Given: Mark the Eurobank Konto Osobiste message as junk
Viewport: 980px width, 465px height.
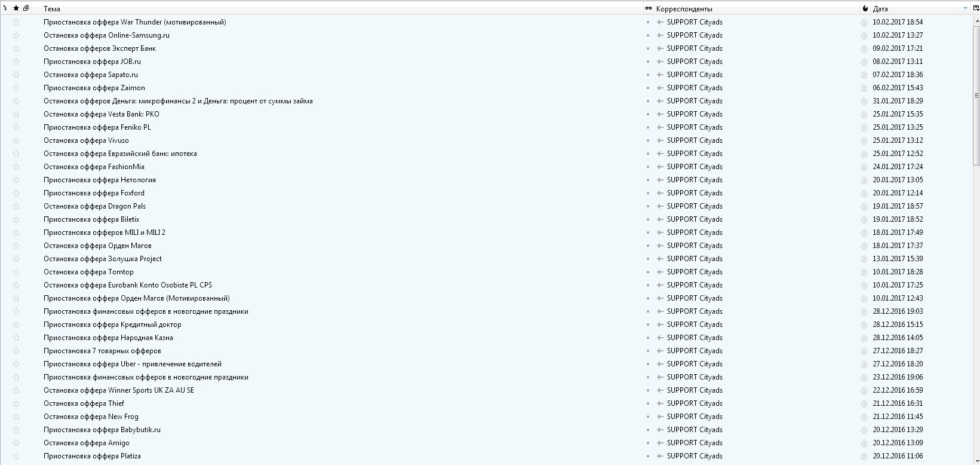Looking at the screenshot, I should pos(864,285).
